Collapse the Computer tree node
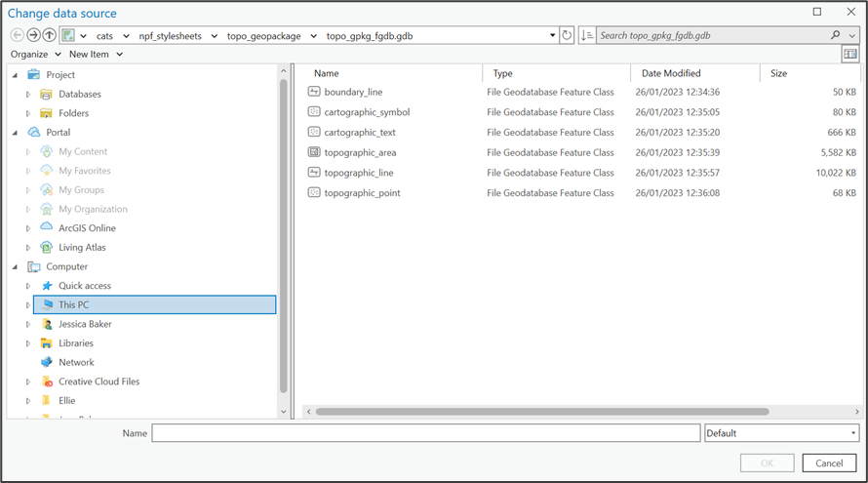Screen dimensions: 868x483 coord(15,267)
